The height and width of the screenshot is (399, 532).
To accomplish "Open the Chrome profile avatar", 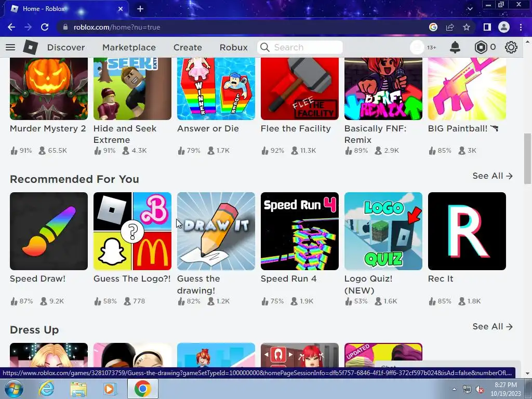I will click(x=504, y=27).
